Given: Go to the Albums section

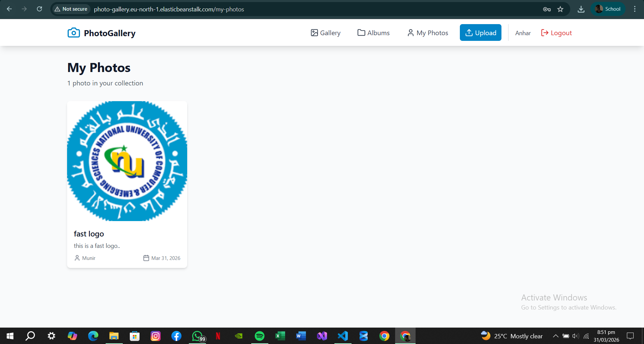Looking at the screenshot, I should 373,33.
